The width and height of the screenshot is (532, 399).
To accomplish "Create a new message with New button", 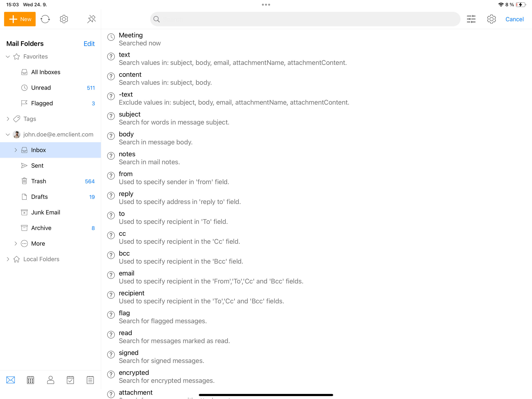I will point(20,19).
